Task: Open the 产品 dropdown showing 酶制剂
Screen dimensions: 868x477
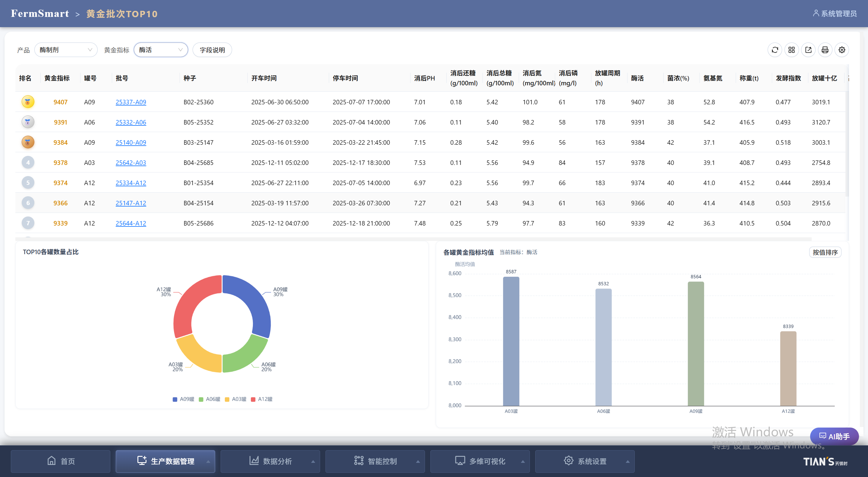Action: click(x=66, y=50)
